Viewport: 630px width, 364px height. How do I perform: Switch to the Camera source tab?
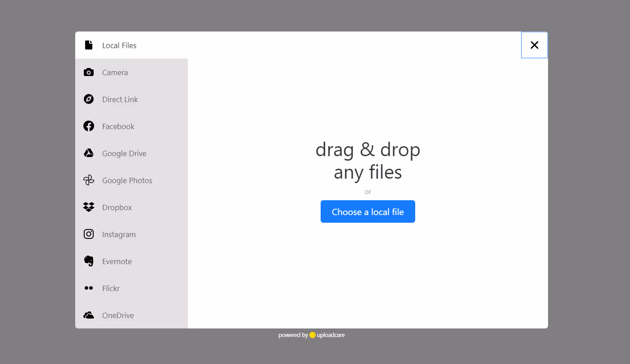click(131, 72)
